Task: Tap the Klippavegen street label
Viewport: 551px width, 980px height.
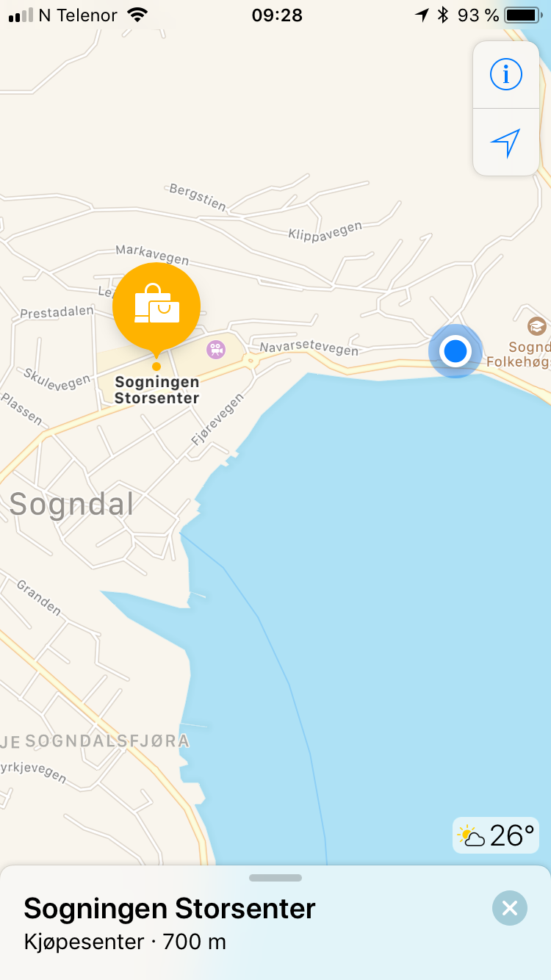Action: click(x=325, y=231)
